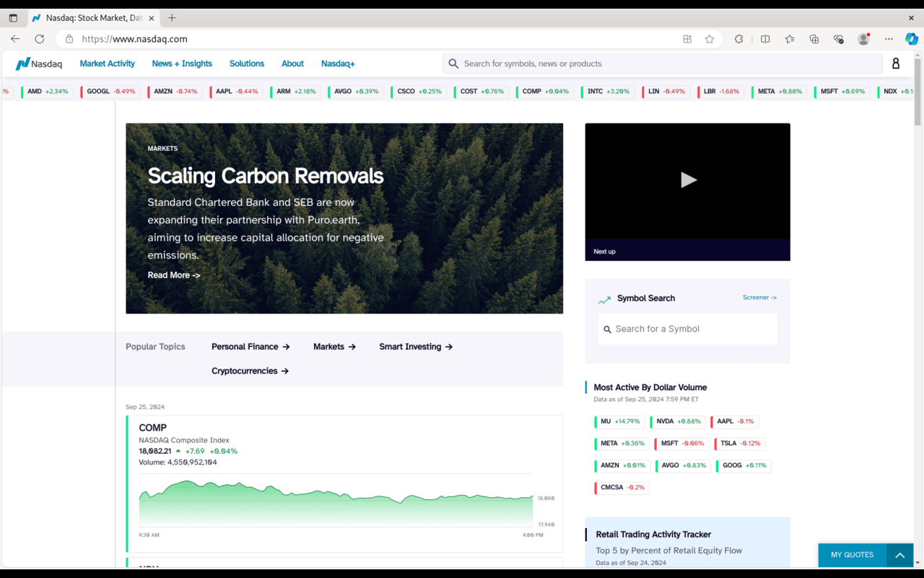This screenshot has height=578, width=924.
Task: Open Market Activity menu
Action: [x=107, y=64]
